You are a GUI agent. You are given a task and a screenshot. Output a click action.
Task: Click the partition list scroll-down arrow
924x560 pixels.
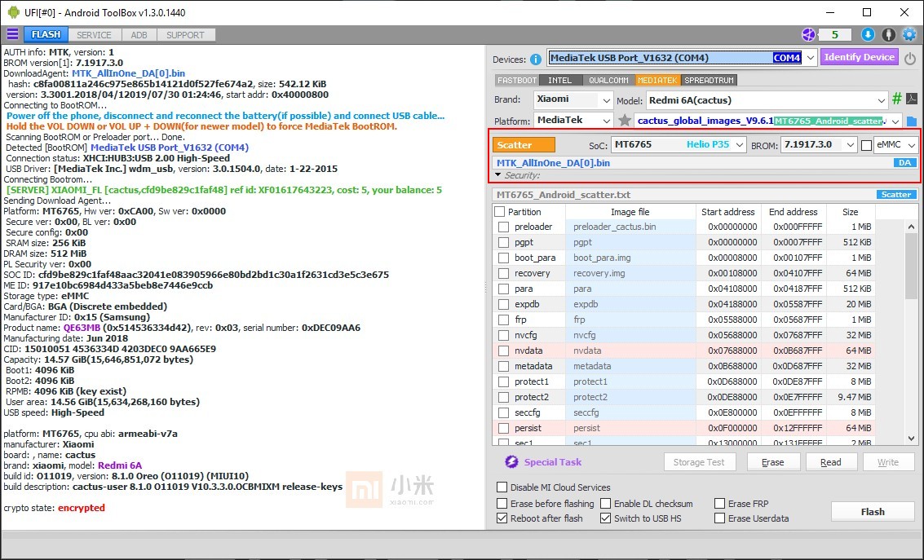tap(911, 438)
